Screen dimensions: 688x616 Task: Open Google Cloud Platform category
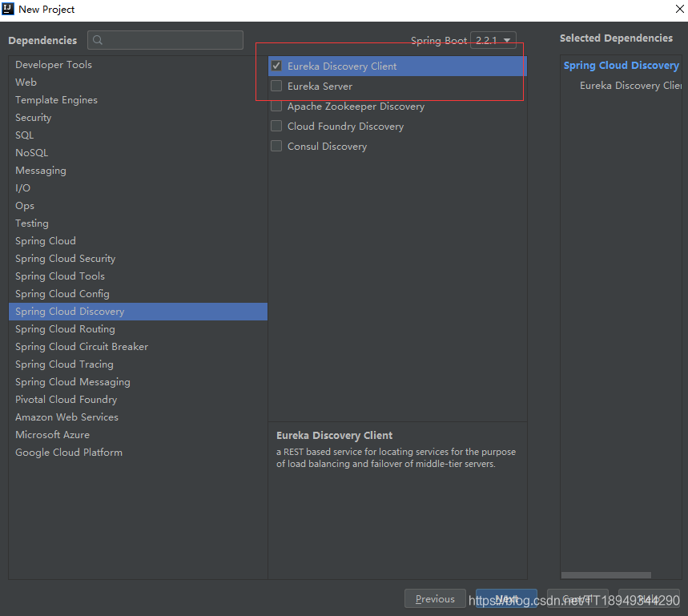pyautogui.click(x=138, y=453)
